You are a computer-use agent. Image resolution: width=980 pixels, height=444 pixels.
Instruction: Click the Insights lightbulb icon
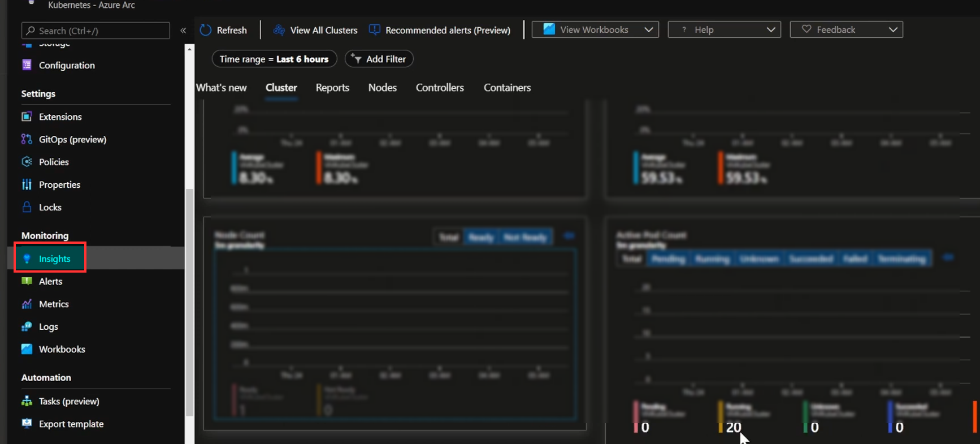[27, 258]
